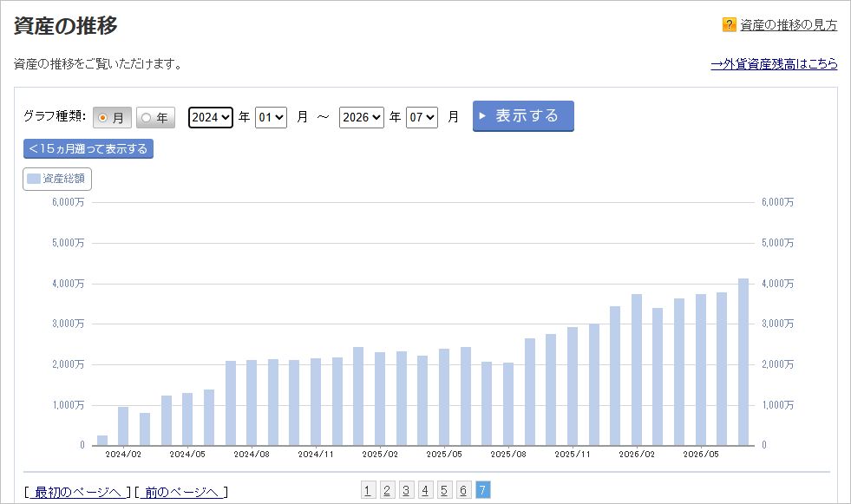Go to page 4 in pagination
This screenshot has height=504, width=851.
point(425,490)
